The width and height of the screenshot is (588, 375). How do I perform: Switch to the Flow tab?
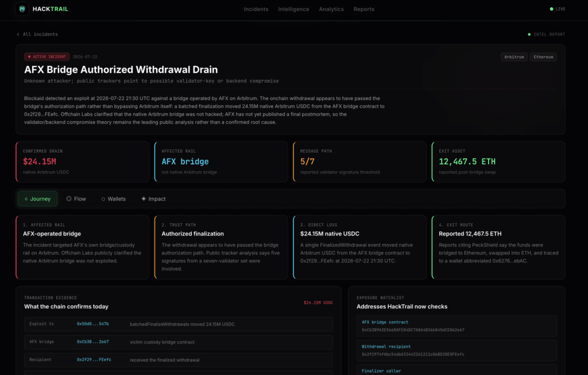tap(76, 199)
